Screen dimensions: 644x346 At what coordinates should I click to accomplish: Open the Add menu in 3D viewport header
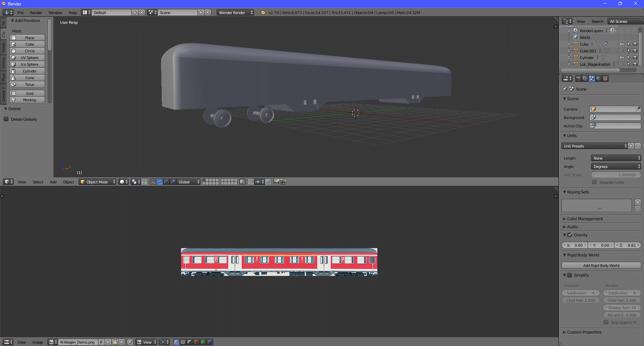tap(53, 182)
